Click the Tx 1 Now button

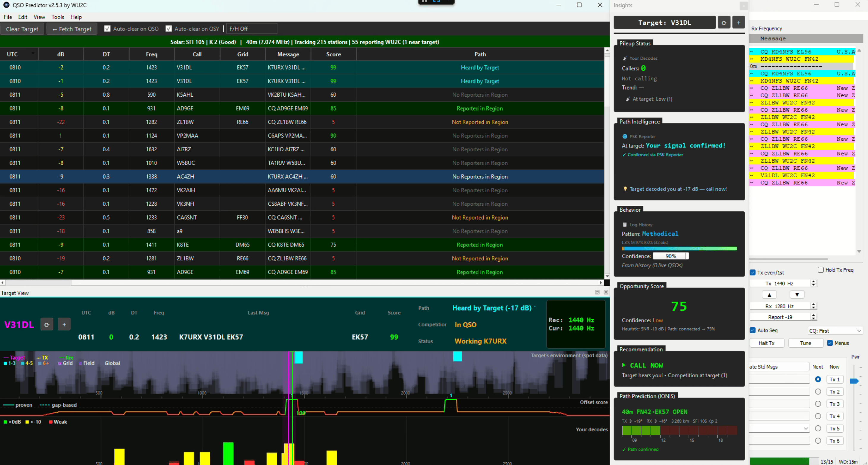(835, 379)
